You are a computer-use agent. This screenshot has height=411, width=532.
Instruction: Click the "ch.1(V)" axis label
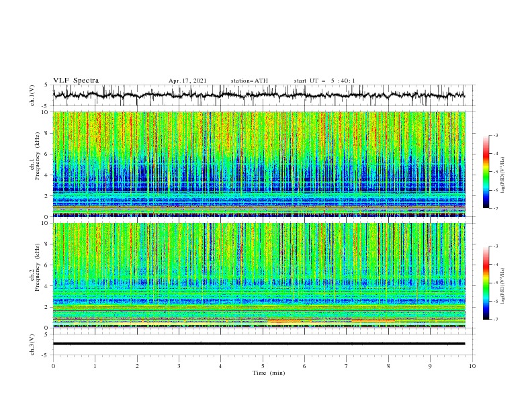[x=32, y=95]
